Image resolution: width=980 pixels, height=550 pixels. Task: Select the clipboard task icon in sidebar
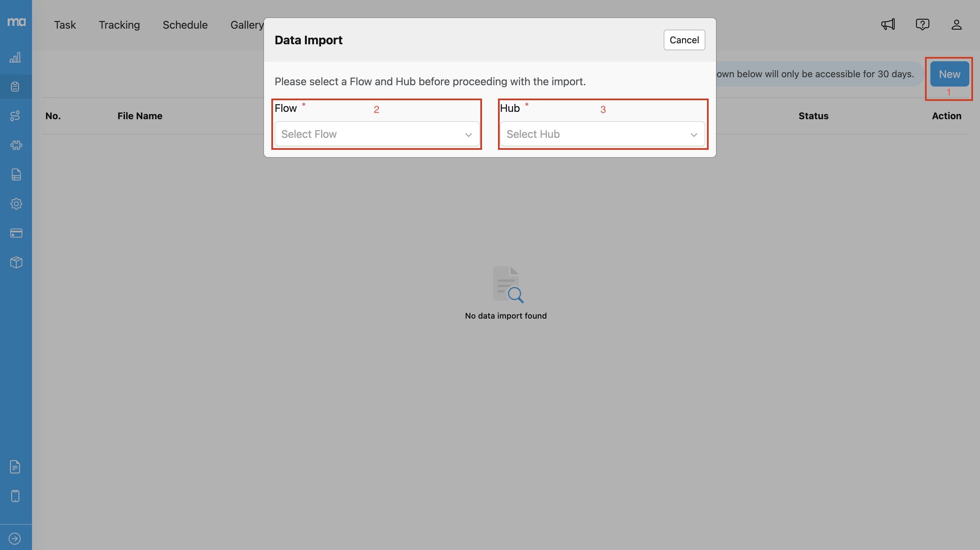(16, 86)
